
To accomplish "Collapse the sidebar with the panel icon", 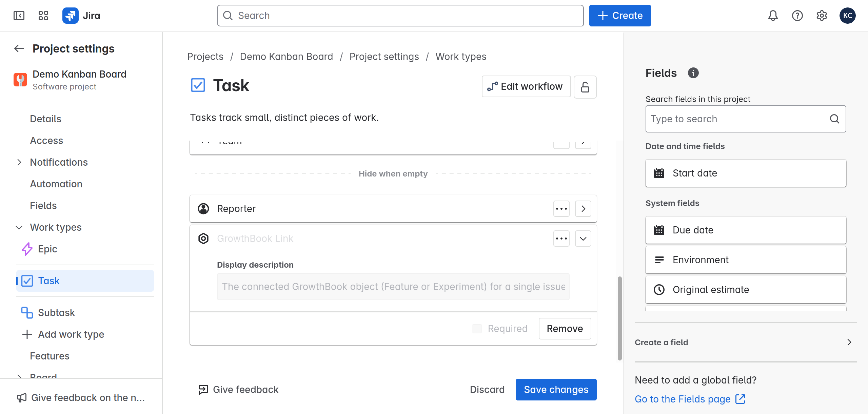I will tap(19, 16).
